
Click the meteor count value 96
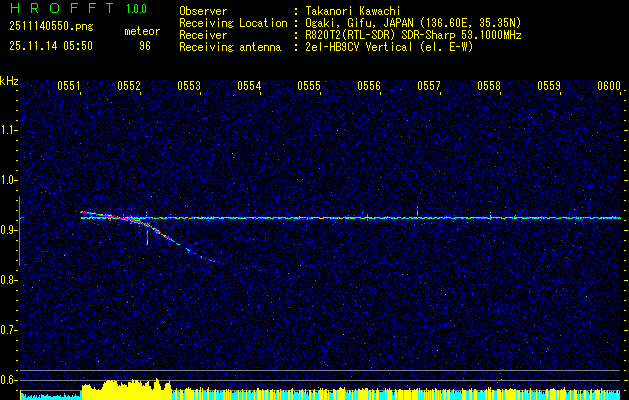pyautogui.click(x=145, y=46)
